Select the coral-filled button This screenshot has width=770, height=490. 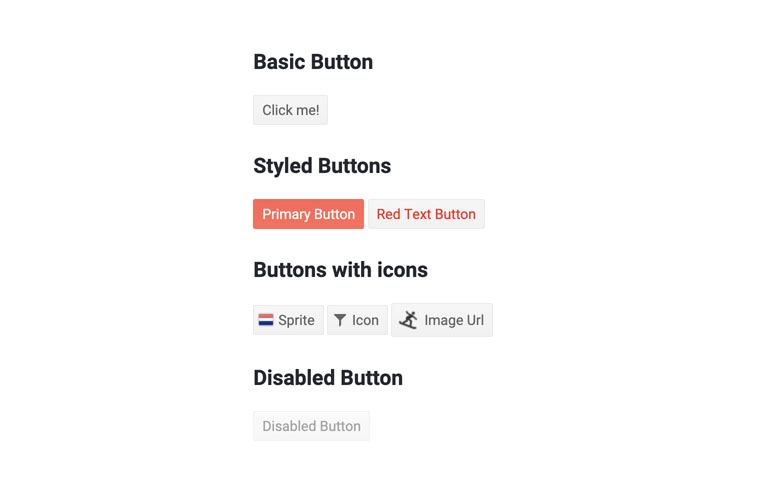coord(308,214)
